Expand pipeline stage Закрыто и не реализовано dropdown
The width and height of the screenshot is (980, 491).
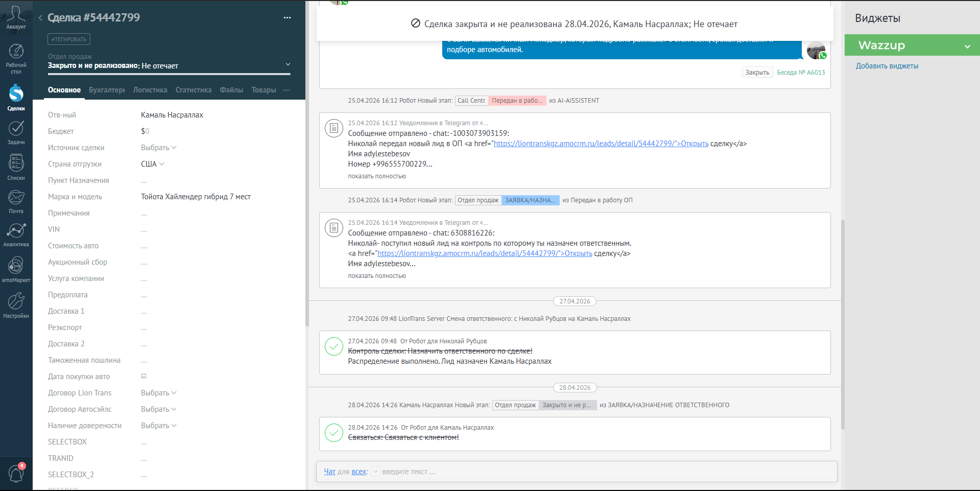[x=288, y=64]
